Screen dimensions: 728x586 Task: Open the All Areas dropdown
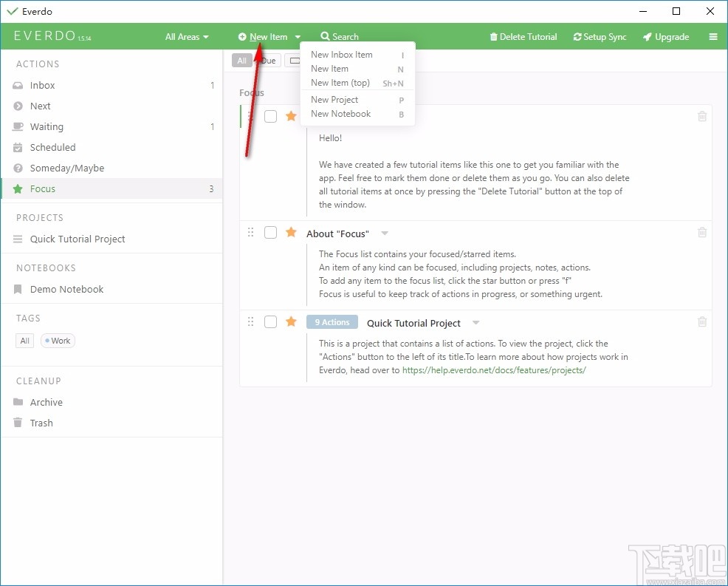187,37
